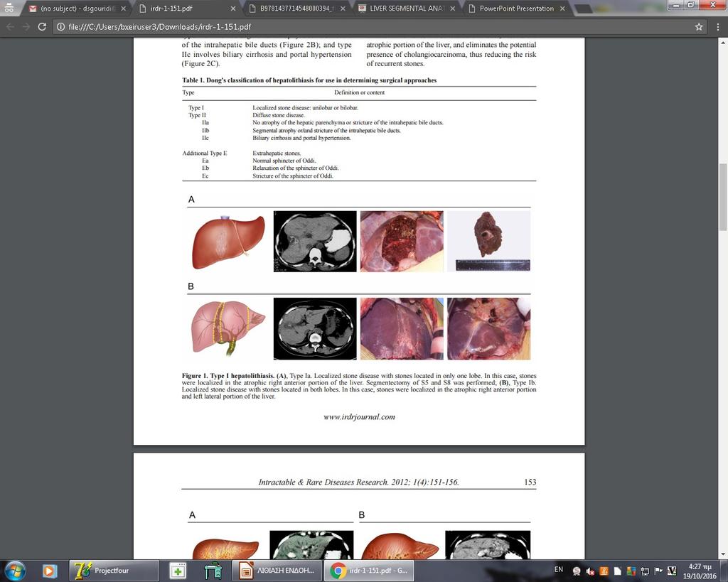This screenshot has width=728, height=582.
Task: Close the B9781437714548000394 tab
Action: (343, 9)
